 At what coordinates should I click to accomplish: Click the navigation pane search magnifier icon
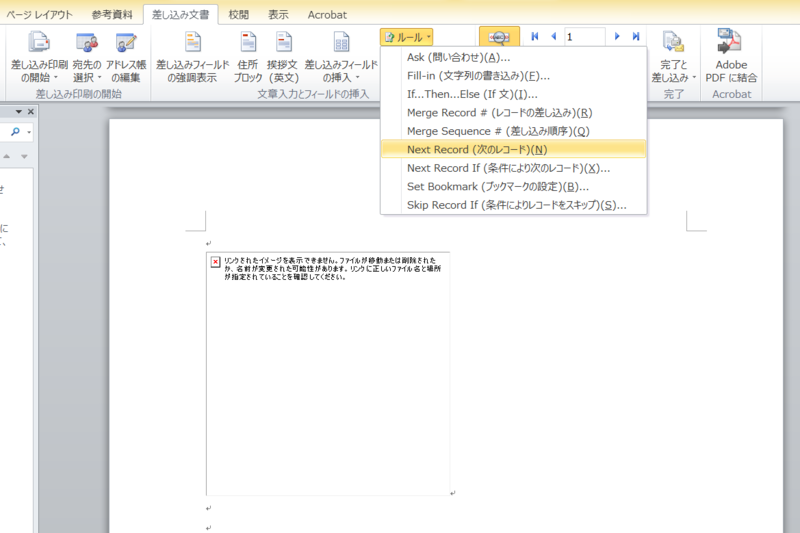(15, 132)
